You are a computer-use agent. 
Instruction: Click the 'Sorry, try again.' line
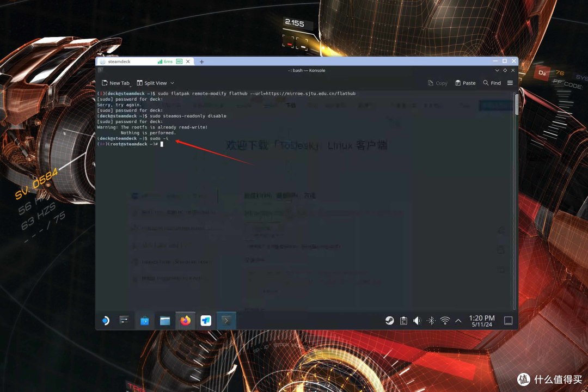click(119, 105)
